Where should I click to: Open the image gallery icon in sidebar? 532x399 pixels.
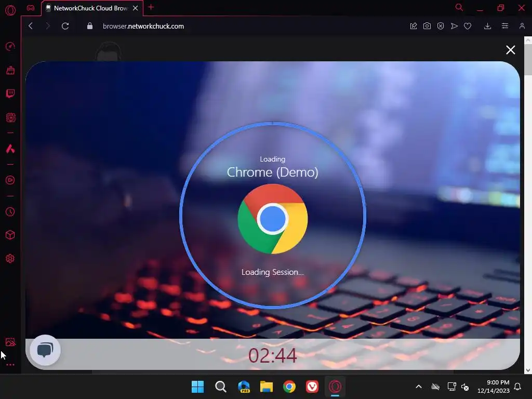click(10, 342)
